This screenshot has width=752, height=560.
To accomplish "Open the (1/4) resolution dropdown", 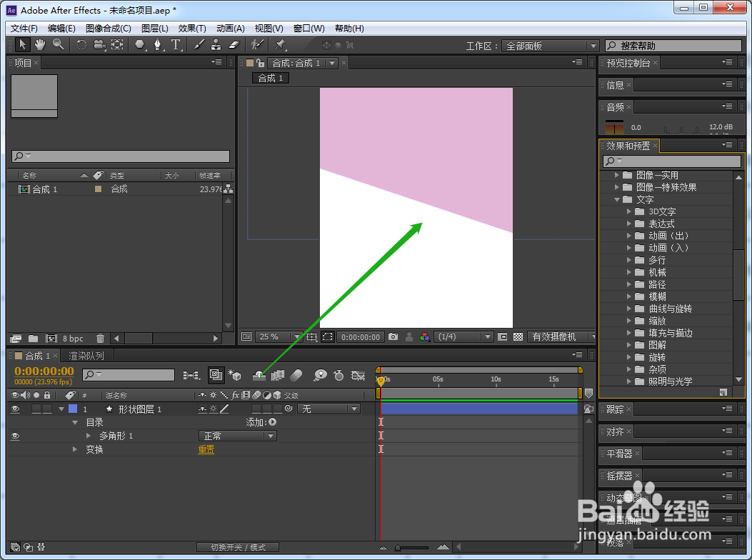I will [x=463, y=337].
